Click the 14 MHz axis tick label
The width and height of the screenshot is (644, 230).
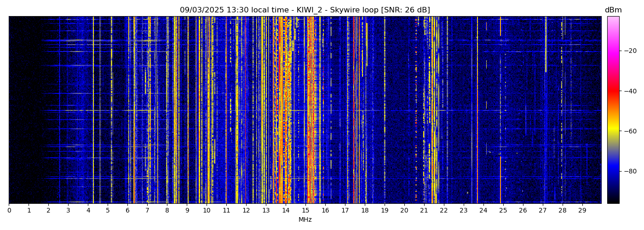(286, 210)
